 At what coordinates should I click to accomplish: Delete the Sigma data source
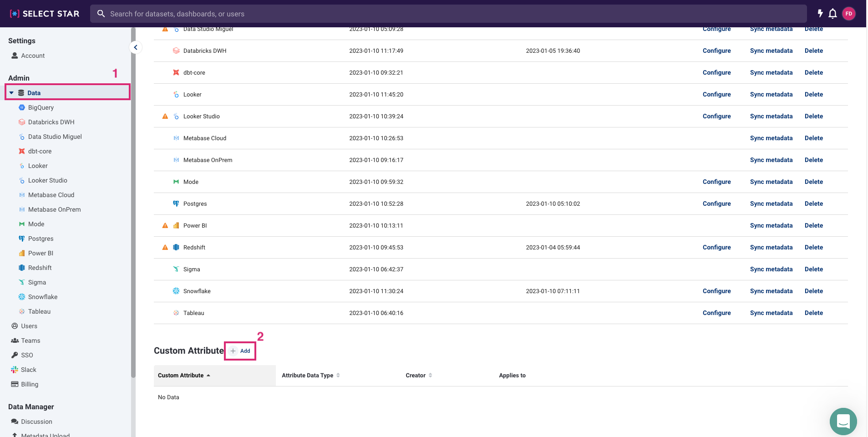coord(813,269)
